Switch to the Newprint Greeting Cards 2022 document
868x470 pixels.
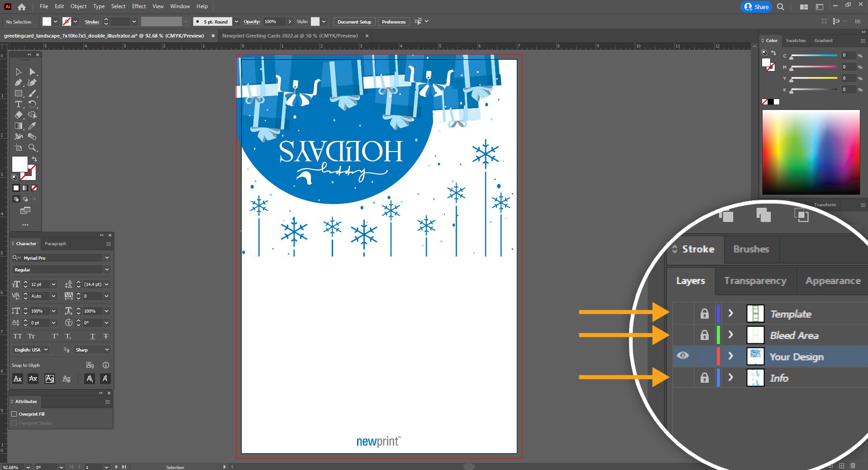292,36
